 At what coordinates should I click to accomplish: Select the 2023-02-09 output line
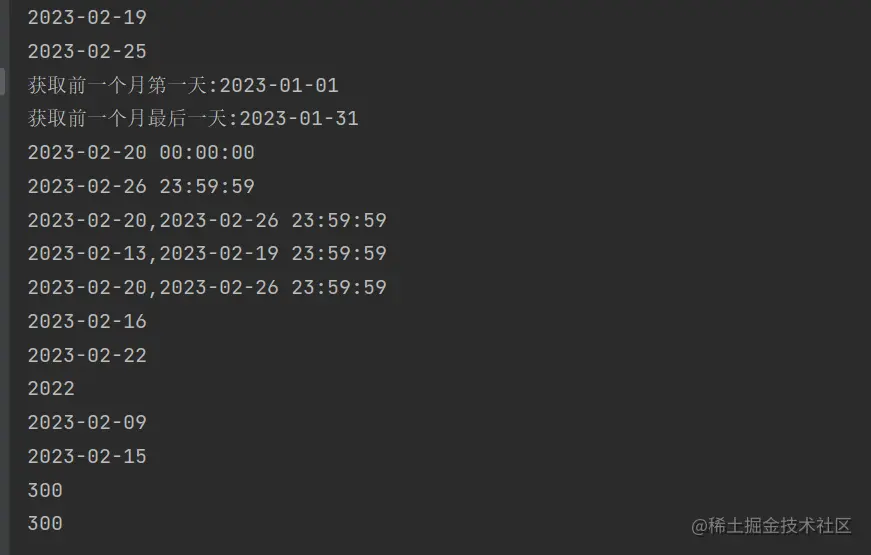pyautogui.click(x=87, y=423)
